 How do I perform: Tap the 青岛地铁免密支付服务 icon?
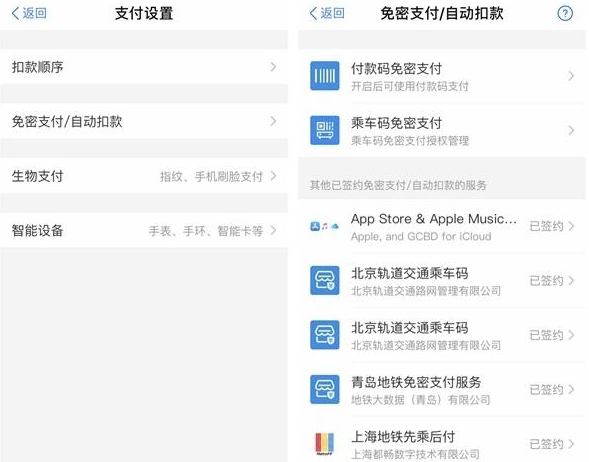click(325, 389)
